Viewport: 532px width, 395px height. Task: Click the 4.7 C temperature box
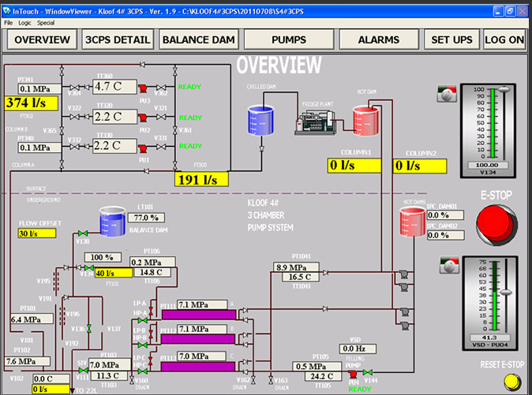[114, 87]
